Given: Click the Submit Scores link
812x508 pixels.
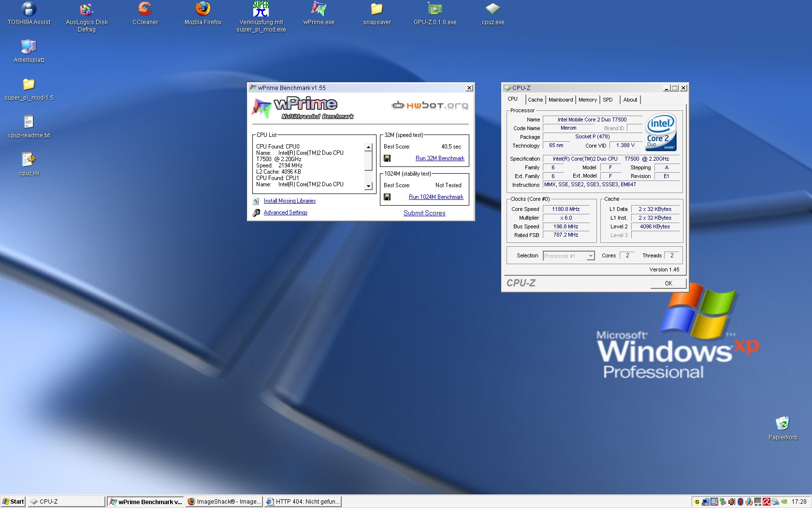Looking at the screenshot, I should pyautogui.click(x=424, y=213).
